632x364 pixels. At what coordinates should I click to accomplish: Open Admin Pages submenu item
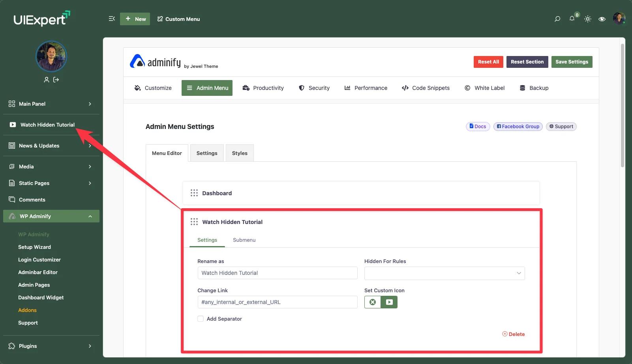coord(34,285)
